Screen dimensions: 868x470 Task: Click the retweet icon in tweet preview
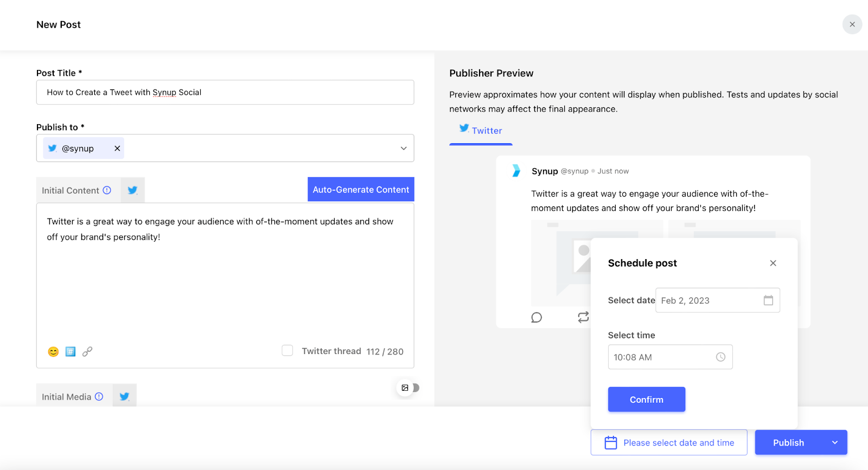tap(583, 318)
